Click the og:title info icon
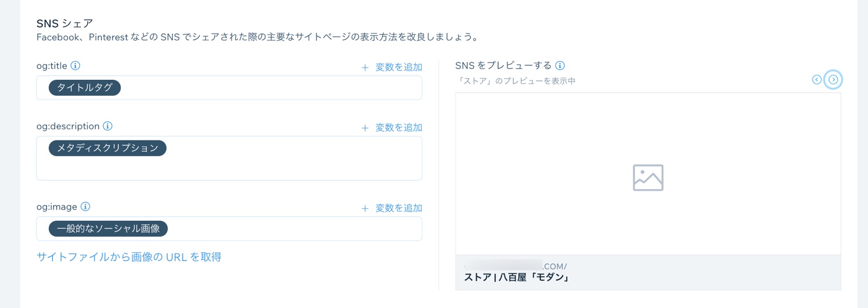 point(75,66)
